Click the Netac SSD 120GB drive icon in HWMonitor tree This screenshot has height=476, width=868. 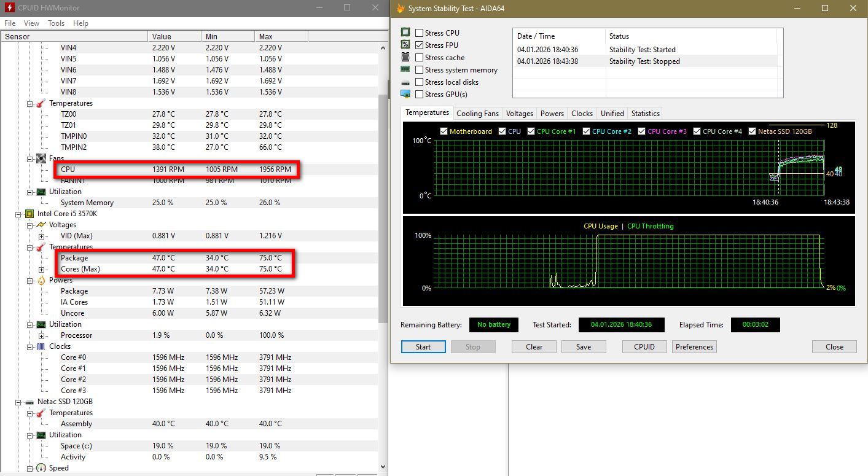[x=29, y=402]
